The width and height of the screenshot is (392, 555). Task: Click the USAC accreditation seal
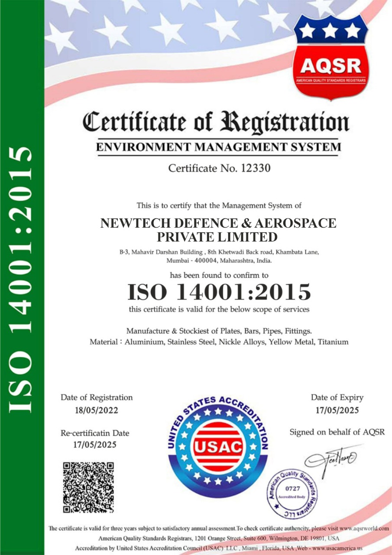click(x=218, y=447)
